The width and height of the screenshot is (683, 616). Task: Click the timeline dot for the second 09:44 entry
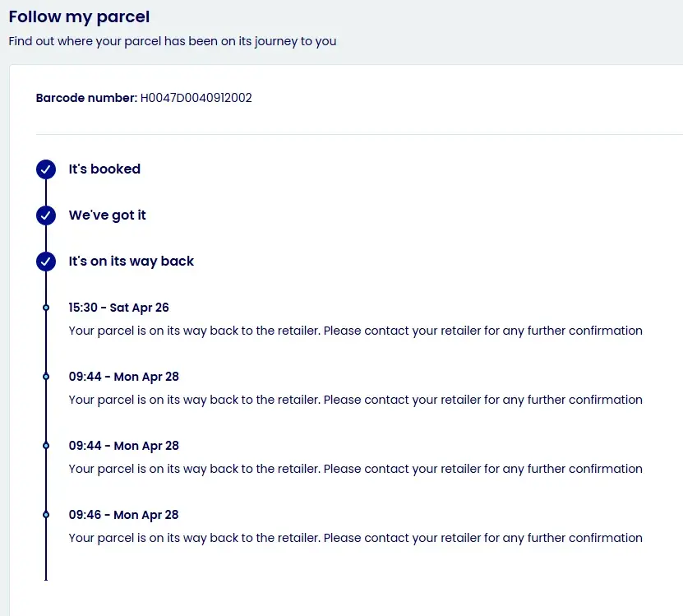[x=46, y=446]
